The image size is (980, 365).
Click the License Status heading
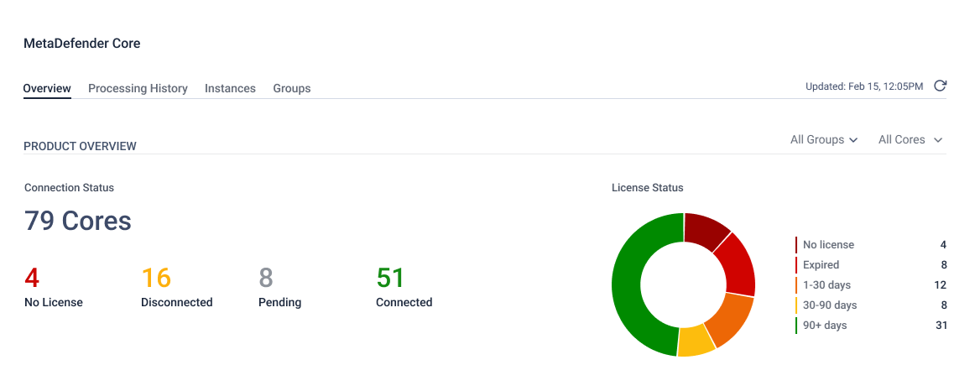(x=648, y=187)
